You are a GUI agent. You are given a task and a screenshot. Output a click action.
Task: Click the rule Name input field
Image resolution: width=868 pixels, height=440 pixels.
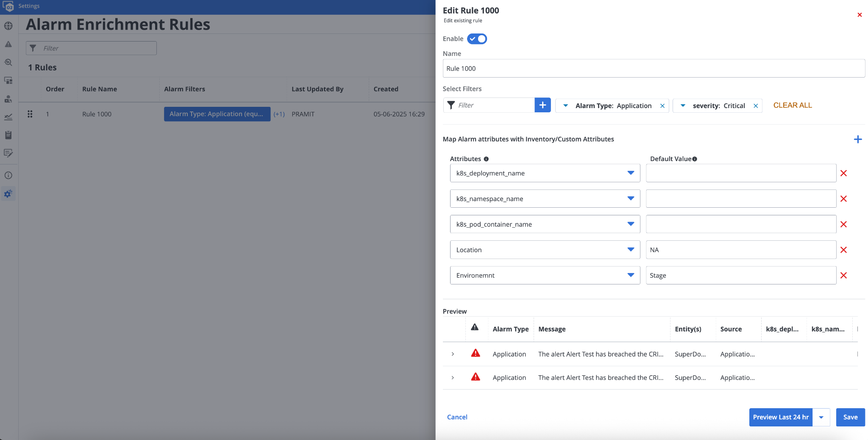(653, 69)
